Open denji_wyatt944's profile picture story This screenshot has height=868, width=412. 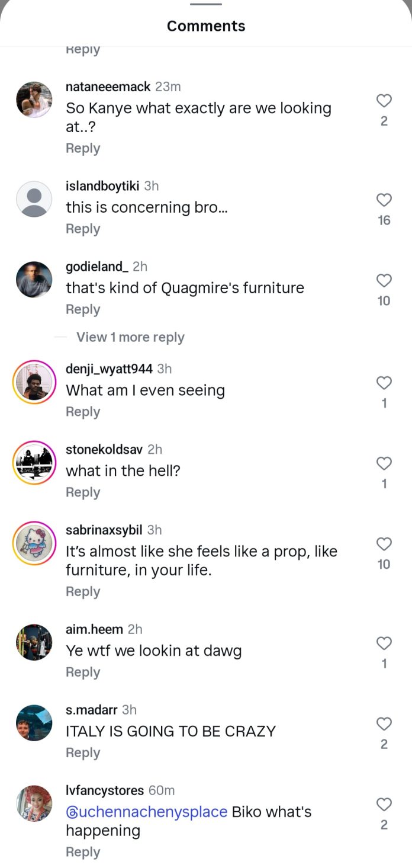(34, 382)
